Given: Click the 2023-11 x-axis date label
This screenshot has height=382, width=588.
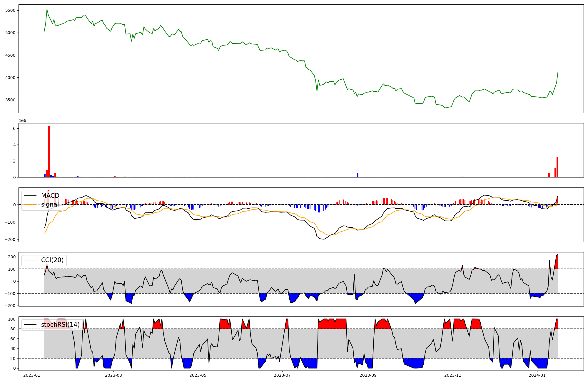Looking at the screenshot, I should click(452, 375).
